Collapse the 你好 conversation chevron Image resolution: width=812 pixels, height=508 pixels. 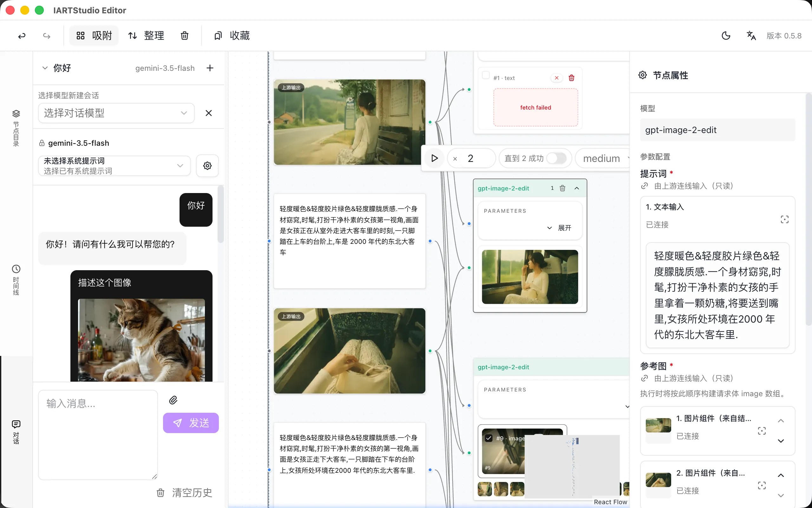tap(45, 68)
